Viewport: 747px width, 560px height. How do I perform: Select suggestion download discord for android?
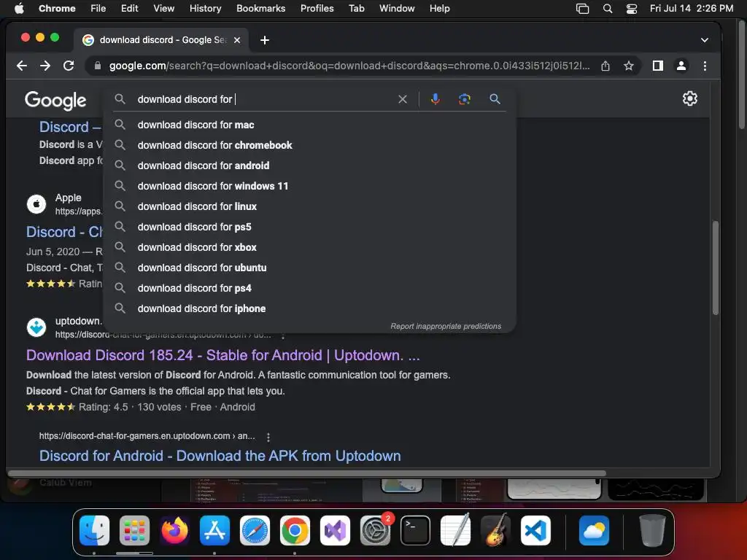pos(309,166)
